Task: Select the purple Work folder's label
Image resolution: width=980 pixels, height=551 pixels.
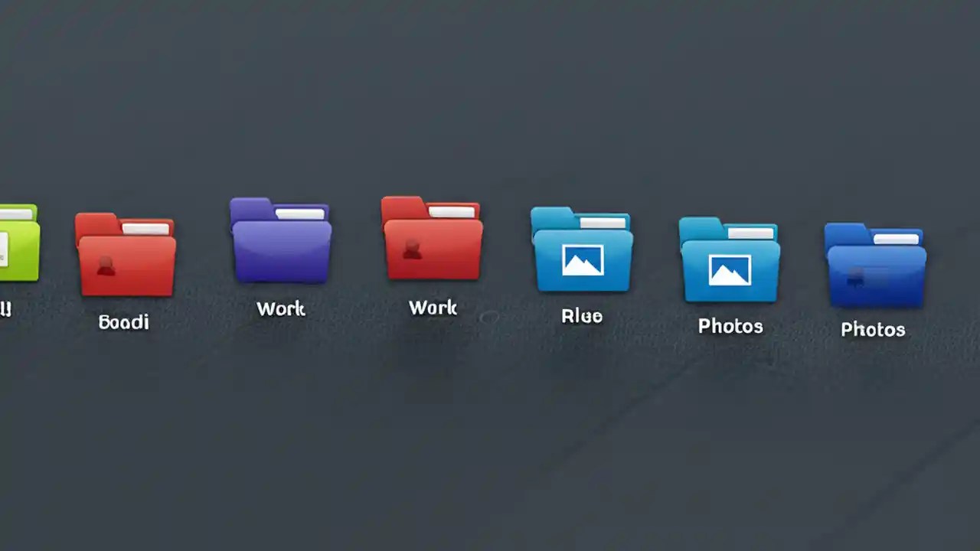Action: (x=280, y=308)
